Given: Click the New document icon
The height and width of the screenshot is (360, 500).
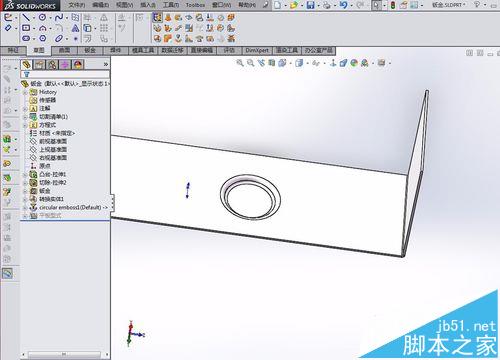Looking at the screenshot, I should point(278,5).
